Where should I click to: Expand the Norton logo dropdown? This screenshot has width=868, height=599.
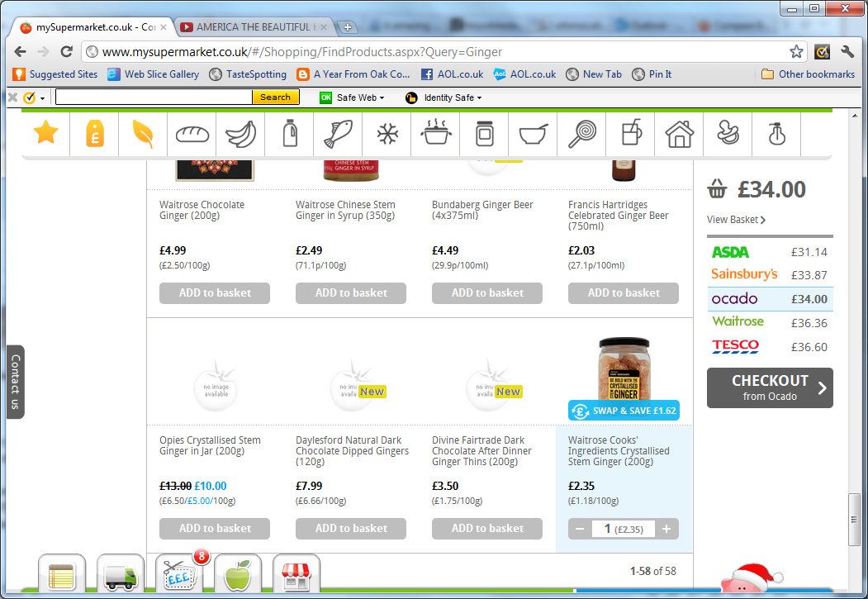click(34, 97)
